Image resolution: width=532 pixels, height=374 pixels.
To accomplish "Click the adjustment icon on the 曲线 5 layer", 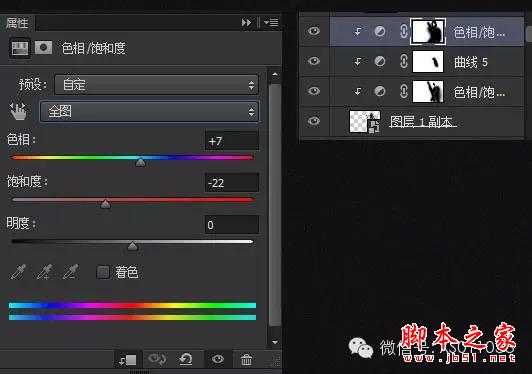I will (380, 61).
